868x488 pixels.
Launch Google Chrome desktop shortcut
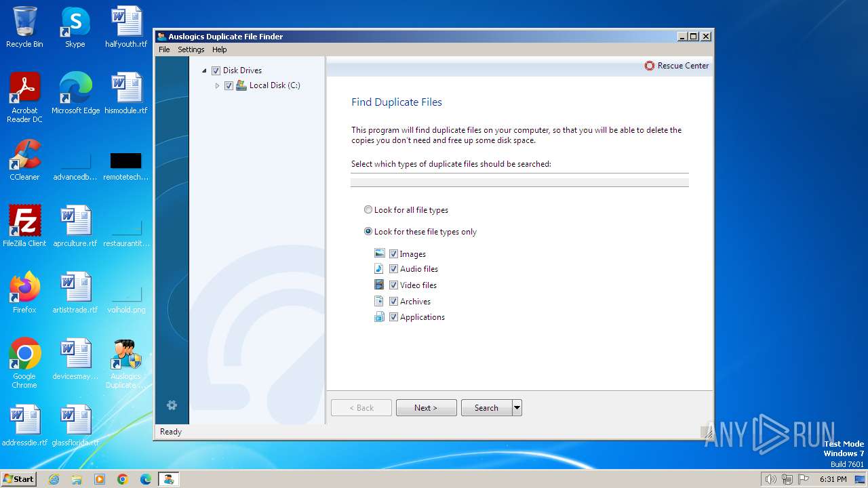(x=24, y=363)
